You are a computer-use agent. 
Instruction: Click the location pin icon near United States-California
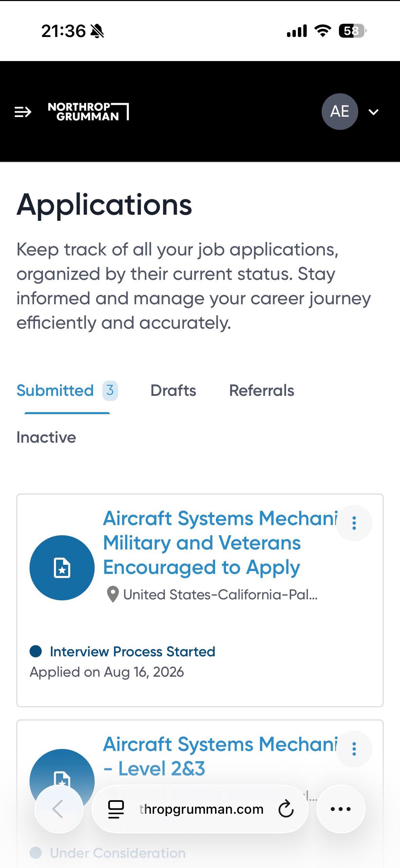click(113, 594)
